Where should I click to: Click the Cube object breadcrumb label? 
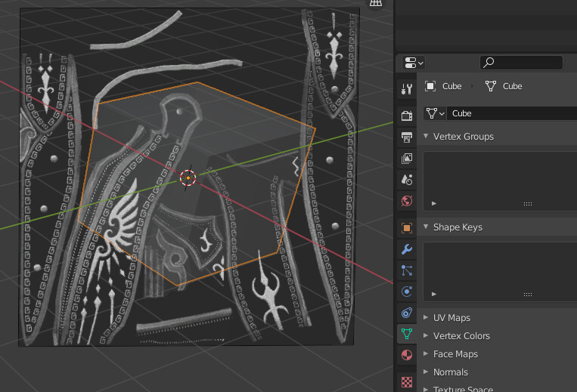tap(452, 86)
